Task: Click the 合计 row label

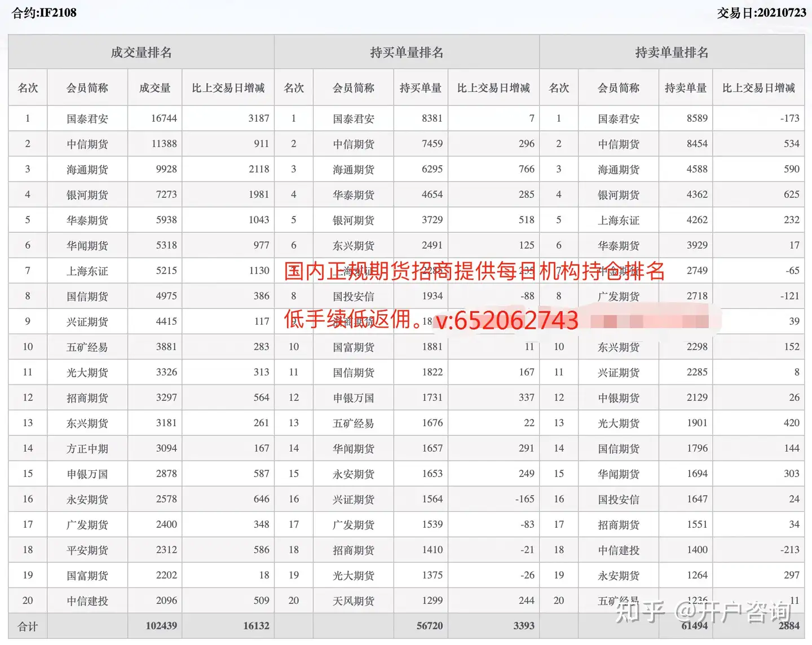Action: (28, 626)
